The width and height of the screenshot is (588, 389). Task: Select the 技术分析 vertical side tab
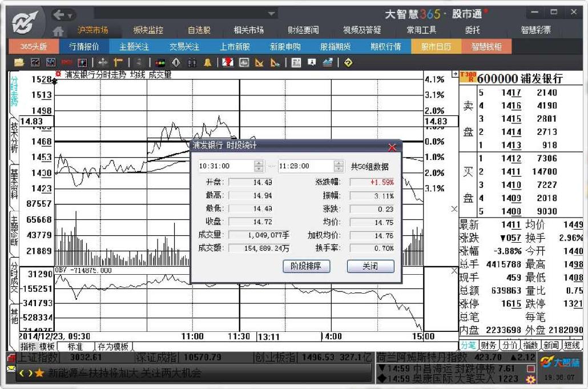pos(14,137)
